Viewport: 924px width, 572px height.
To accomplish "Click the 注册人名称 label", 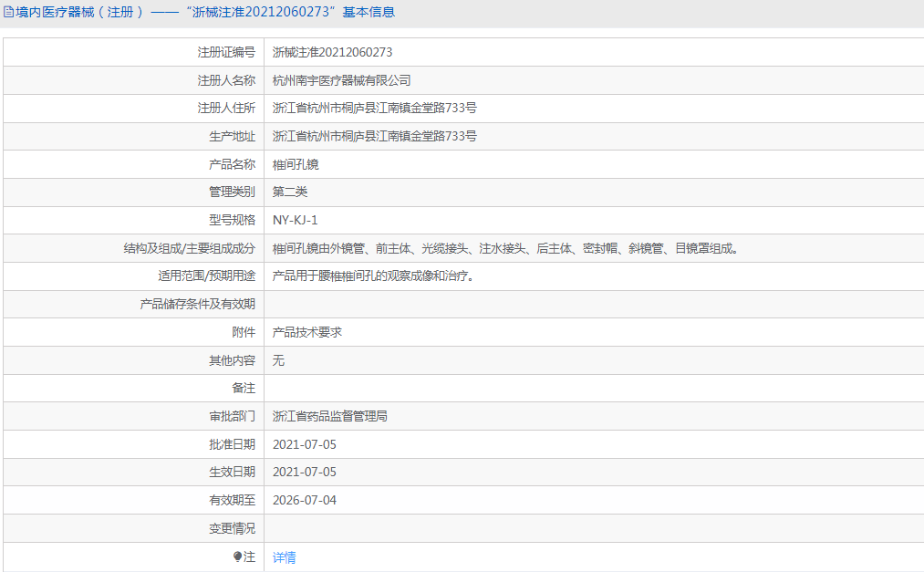I will (x=226, y=80).
